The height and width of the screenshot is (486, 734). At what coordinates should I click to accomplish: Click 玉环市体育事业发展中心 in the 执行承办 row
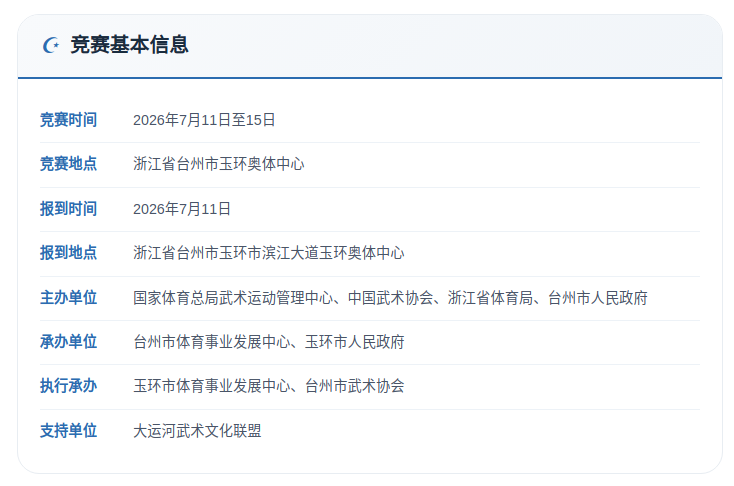[x=211, y=386]
